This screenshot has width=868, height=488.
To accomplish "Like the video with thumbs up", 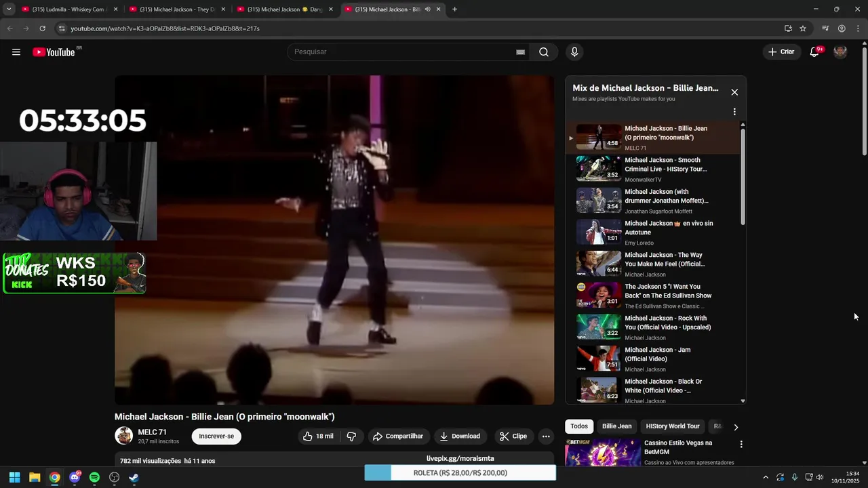I will [319, 436].
